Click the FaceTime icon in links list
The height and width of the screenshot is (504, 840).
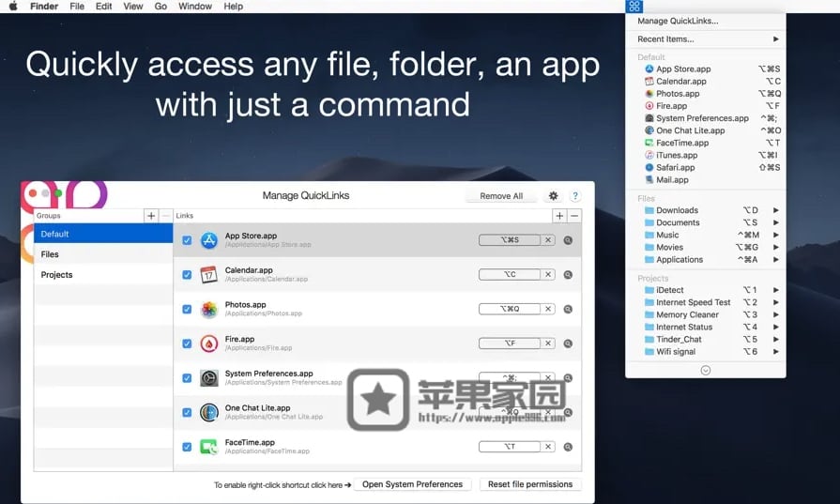pyautogui.click(x=209, y=447)
